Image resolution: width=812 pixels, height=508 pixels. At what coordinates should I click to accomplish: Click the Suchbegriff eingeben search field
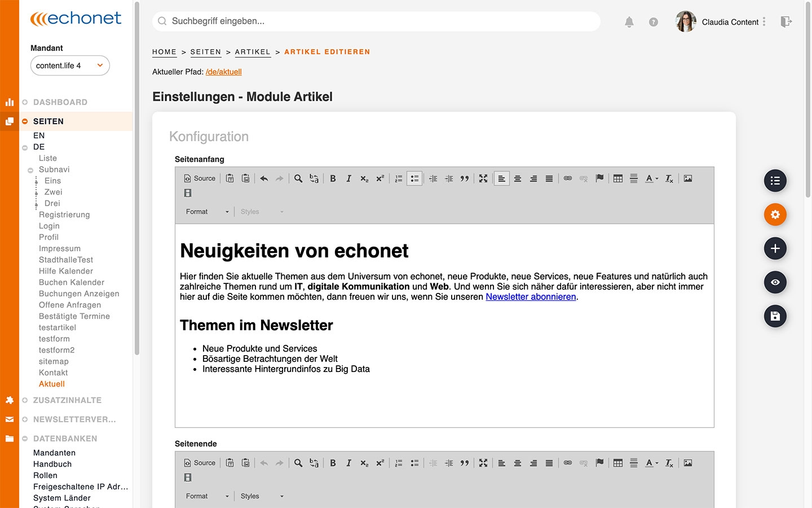[x=376, y=21]
